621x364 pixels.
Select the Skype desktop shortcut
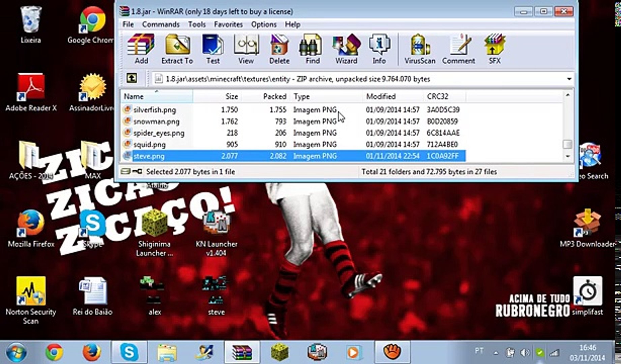pos(92,229)
